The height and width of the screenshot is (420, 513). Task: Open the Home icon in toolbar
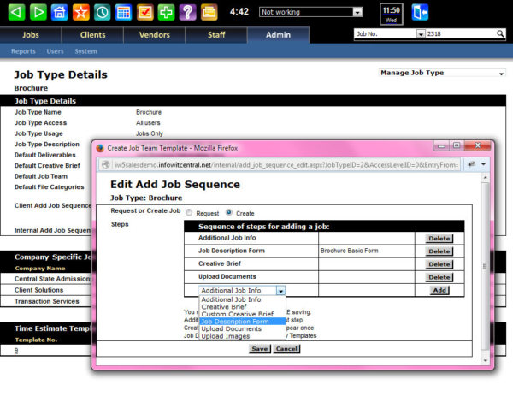pyautogui.click(x=59, y=13)
